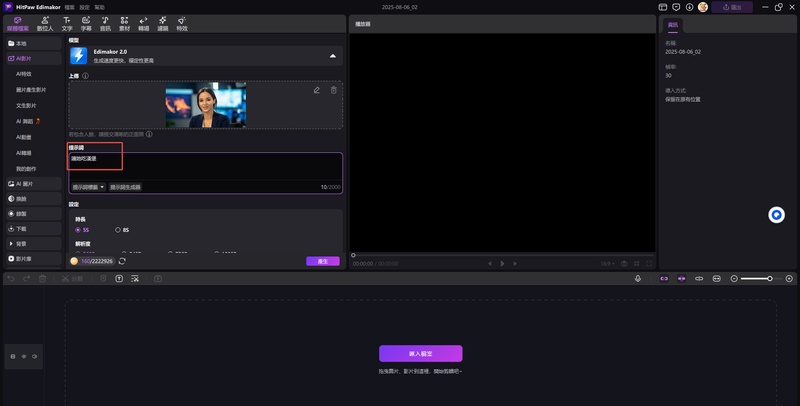Image resolution: width=800 pixels, height=406 pixels.
Task: Expand the Background (背景) section
Action: [x=34, y=244]
